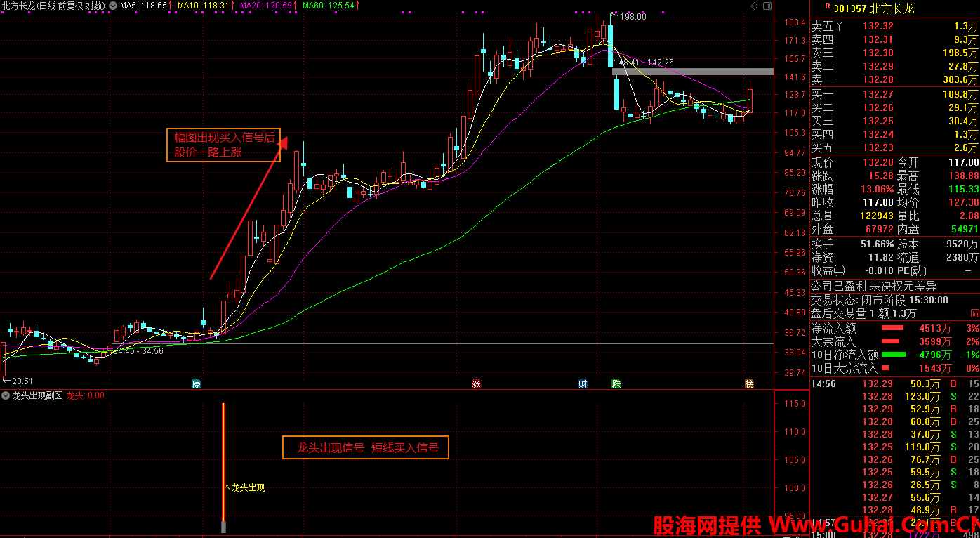The width and height of the screenshot is (980, 538).
Task: Expand the main chart indicator dropdown arrow
Action: coord(113,6)
